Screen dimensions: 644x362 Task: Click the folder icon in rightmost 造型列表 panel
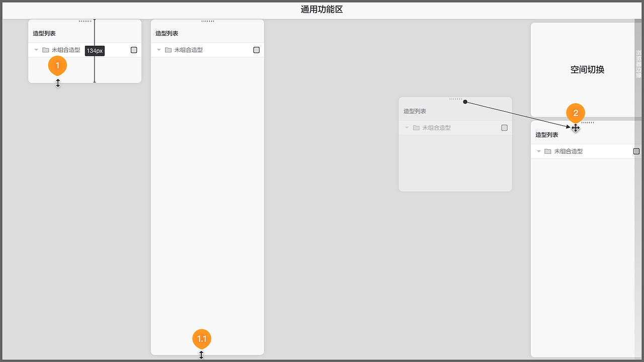[547, 151]
